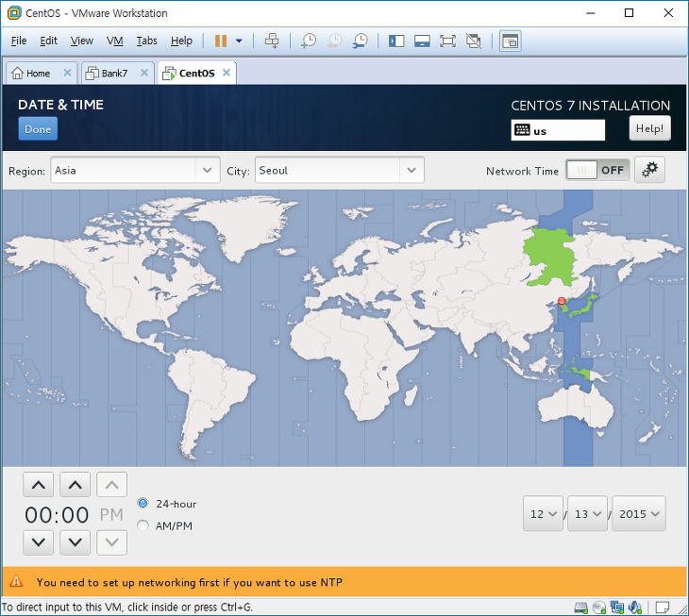Viewport: 689px width, 616px height.
Task: Click the hard disk status bar icon
Action: [581, 608]
